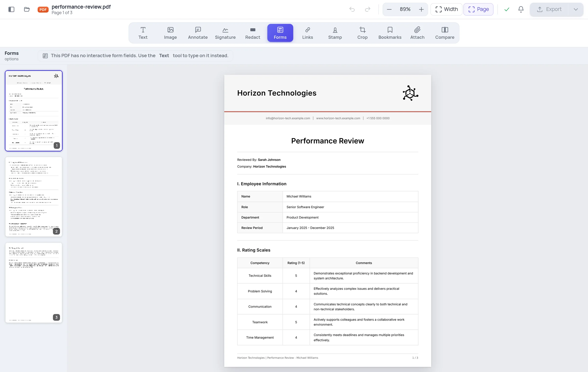The width and height of the screenshot is (588, 372).
Task: Select the Links tool
Action: point(307,33)
